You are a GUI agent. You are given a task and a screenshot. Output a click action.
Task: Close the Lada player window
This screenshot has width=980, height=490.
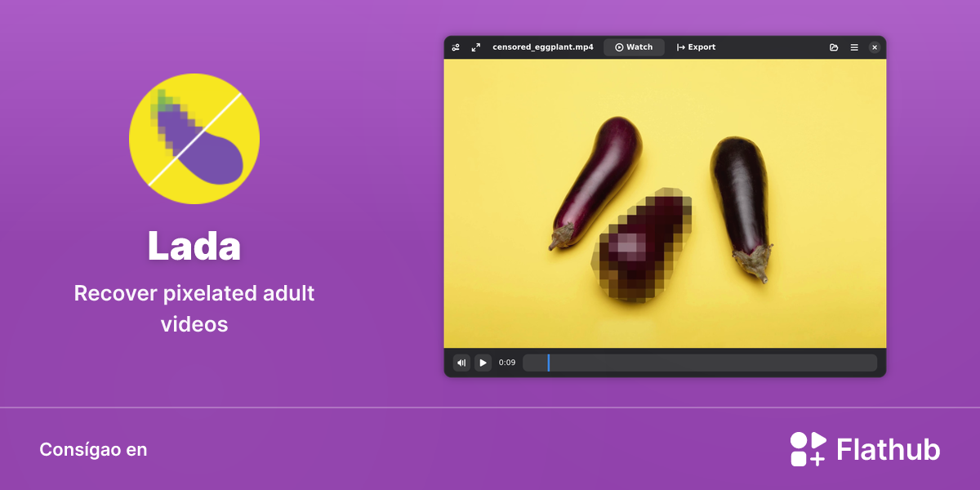pos(875,47)
